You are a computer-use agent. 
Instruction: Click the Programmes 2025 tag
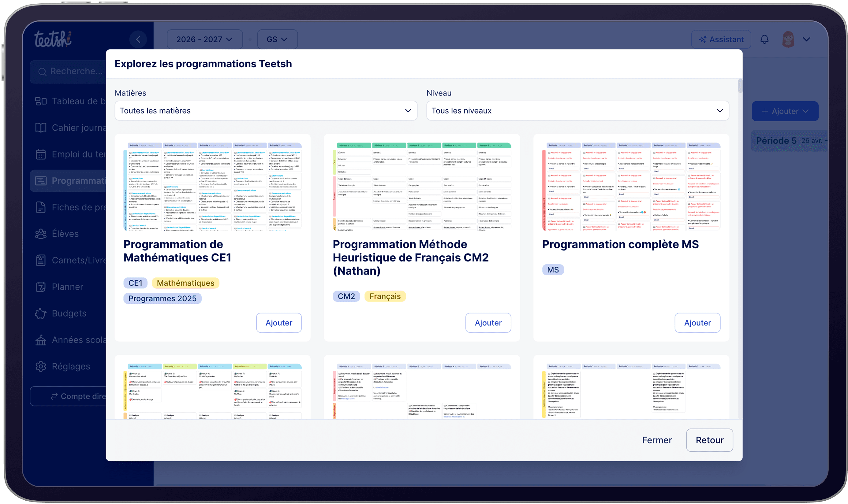click(x=163, y=298)
